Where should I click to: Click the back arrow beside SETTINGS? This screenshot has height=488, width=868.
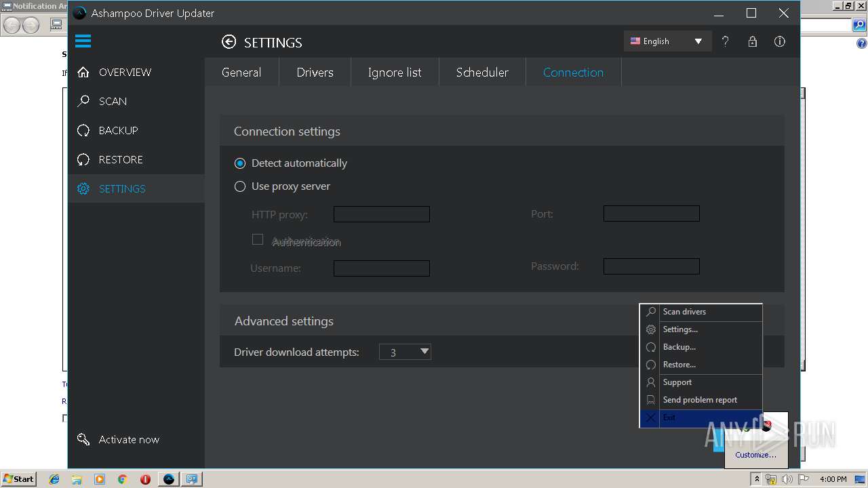[229, 42]
